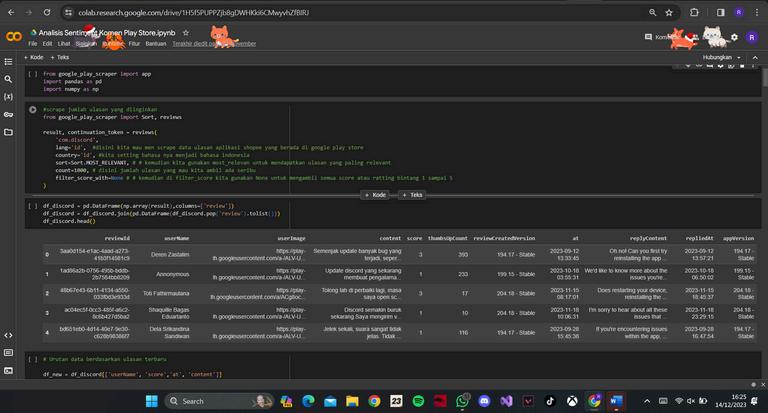Image resolution: width=768 pixels, height=413 pixels.
Task: Open Visual Studio from the taskbar
Action: coord(506,401)
